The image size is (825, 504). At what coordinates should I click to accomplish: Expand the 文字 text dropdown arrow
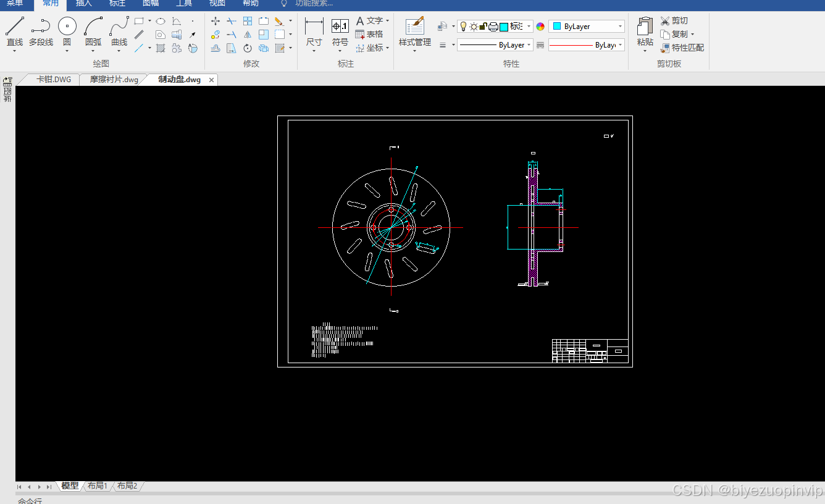[x=388, y=21]
